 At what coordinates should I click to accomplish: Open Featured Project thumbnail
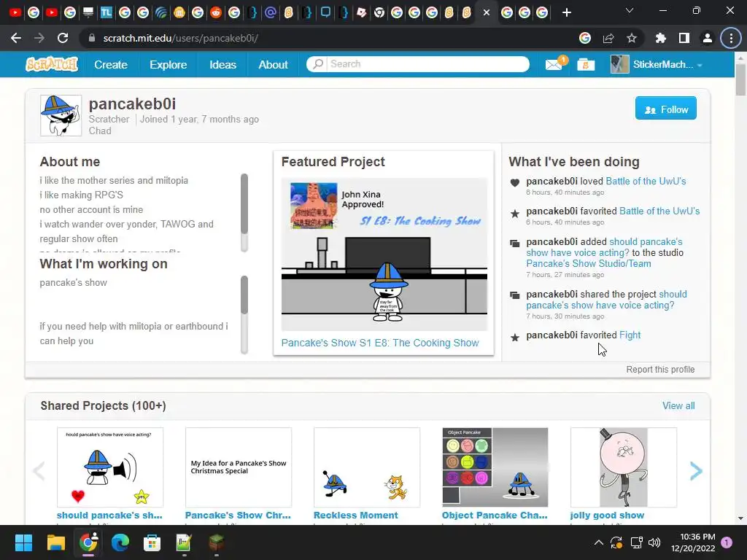(x=384, y=254)
